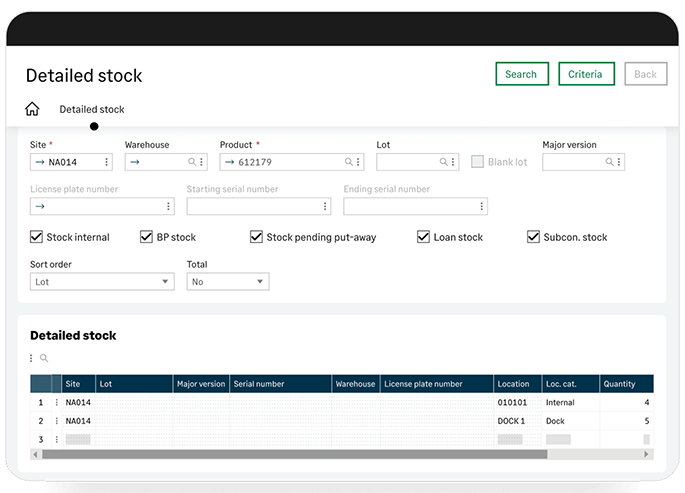
Task: Click the Back button
Action: [x=646, y=74]
